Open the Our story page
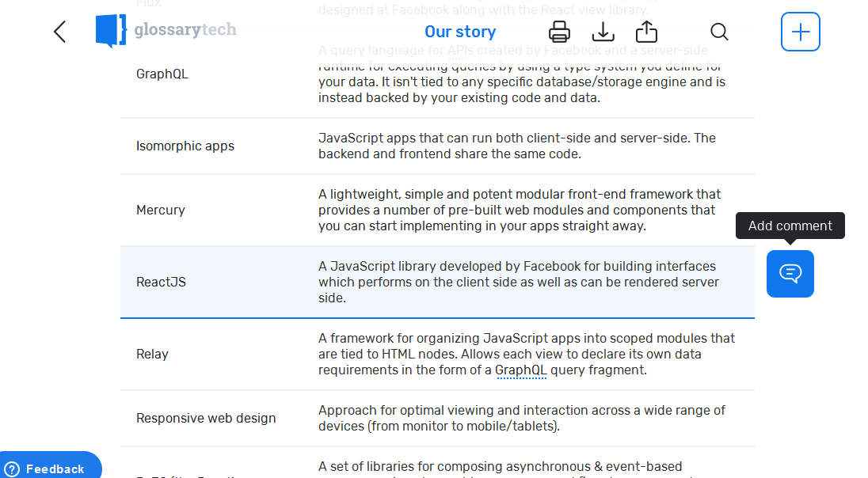This screenshot has width=868, height=478. tap(460, 32)
